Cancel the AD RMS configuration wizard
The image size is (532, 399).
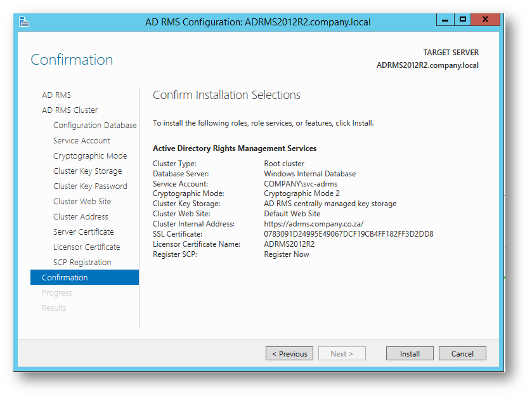point(462,353)
